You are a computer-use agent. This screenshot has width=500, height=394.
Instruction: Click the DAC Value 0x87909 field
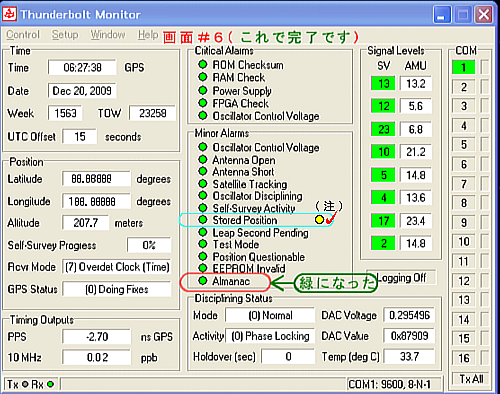(409, 336)
